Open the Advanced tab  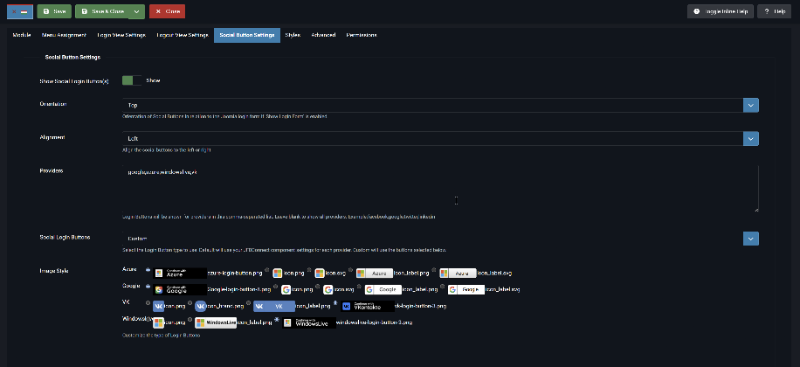click(x=323, y=35)
